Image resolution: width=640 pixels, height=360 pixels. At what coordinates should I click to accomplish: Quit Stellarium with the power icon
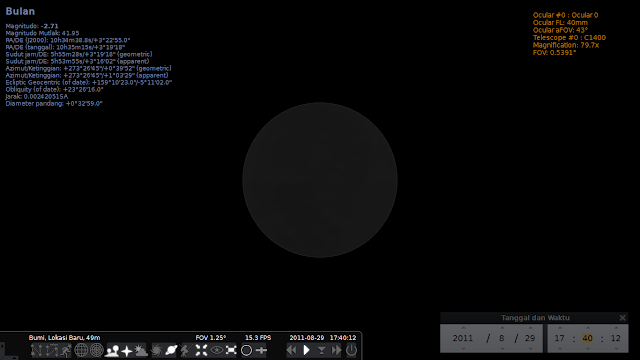351,350
